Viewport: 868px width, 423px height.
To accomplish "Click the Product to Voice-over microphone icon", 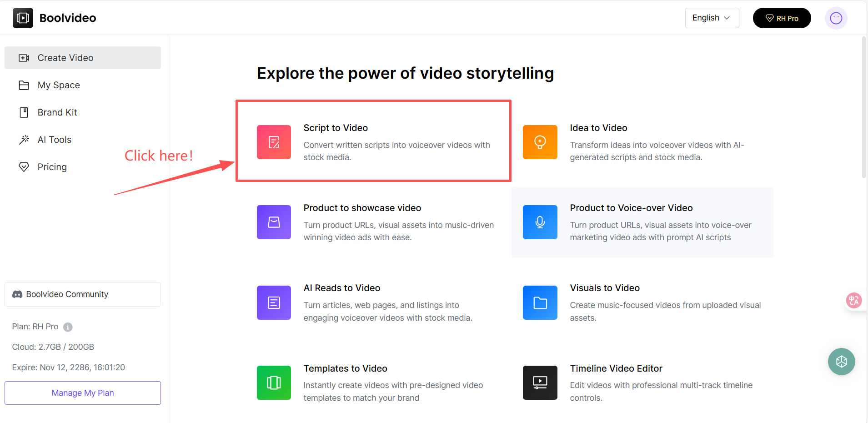I will (x=540, y=222).
